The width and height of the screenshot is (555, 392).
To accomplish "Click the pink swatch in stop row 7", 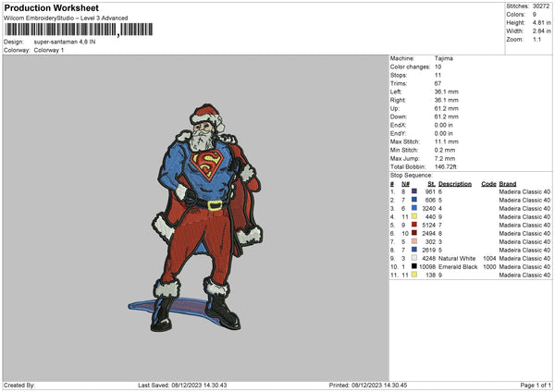I will point(414,241).
